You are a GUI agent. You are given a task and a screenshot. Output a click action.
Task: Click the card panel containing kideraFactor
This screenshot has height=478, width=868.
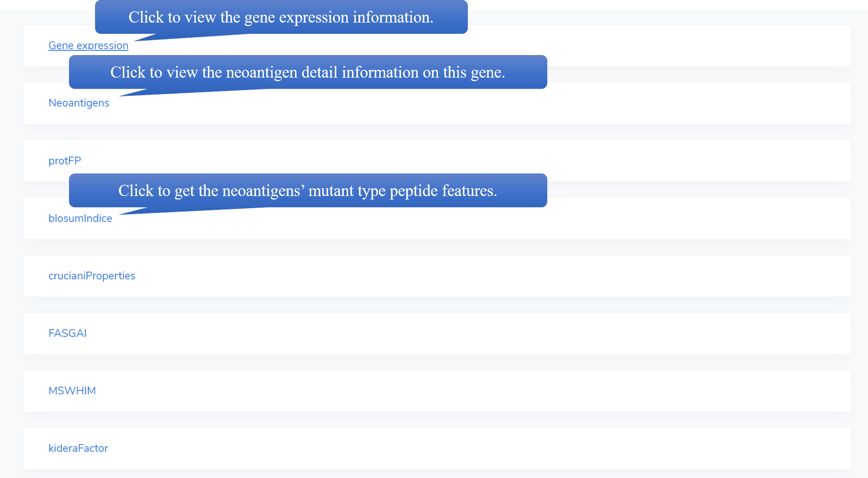(x=434, y=449)
